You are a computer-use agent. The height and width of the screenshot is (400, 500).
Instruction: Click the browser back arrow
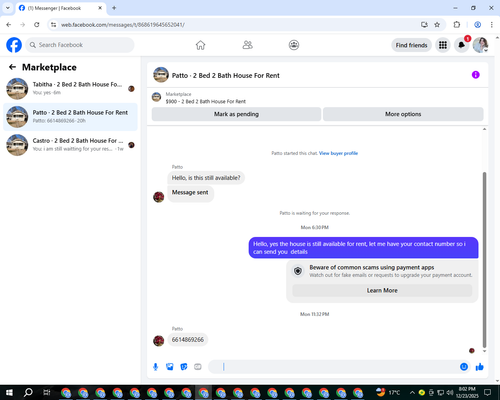(x=9, y=25)
